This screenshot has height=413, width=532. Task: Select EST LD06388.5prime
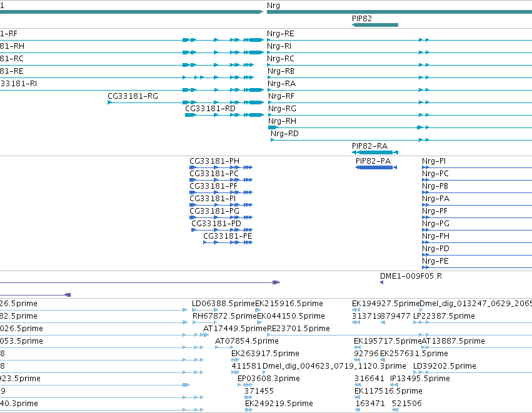point(223,304)
